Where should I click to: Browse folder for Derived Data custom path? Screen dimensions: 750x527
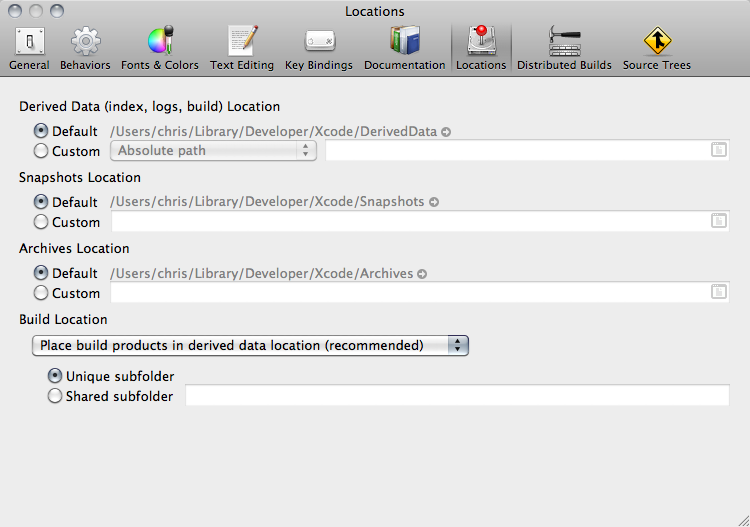tap(718, 150)
